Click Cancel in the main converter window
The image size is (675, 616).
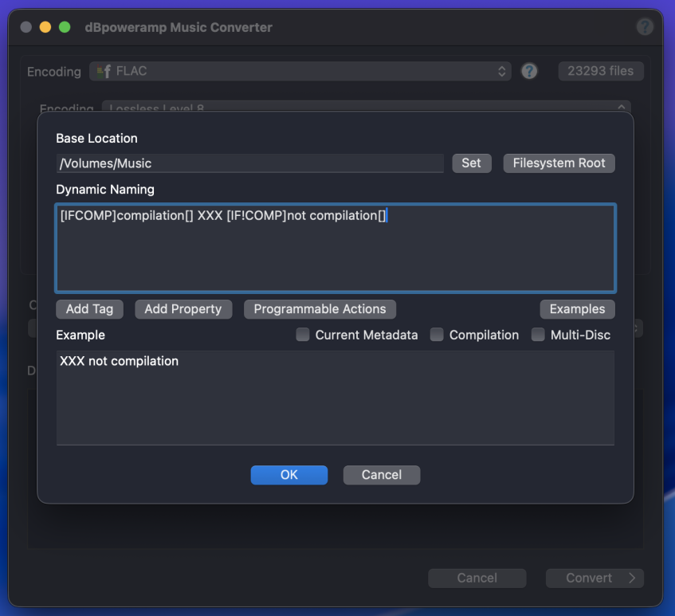pos(477,578)
